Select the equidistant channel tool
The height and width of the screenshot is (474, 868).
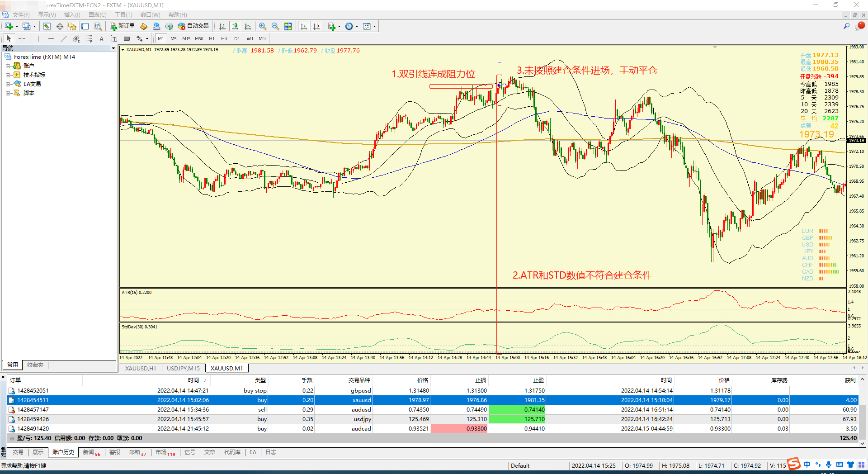pyautogui.click(x=76, y=38)
